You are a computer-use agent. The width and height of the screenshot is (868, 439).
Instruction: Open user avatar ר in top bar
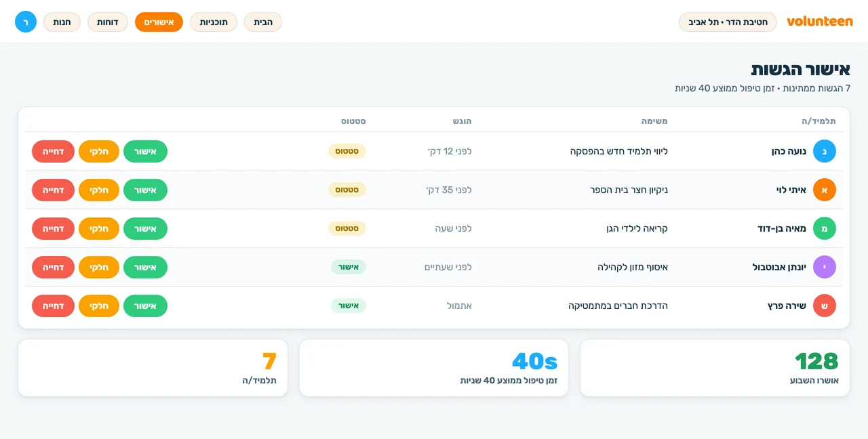26,22
